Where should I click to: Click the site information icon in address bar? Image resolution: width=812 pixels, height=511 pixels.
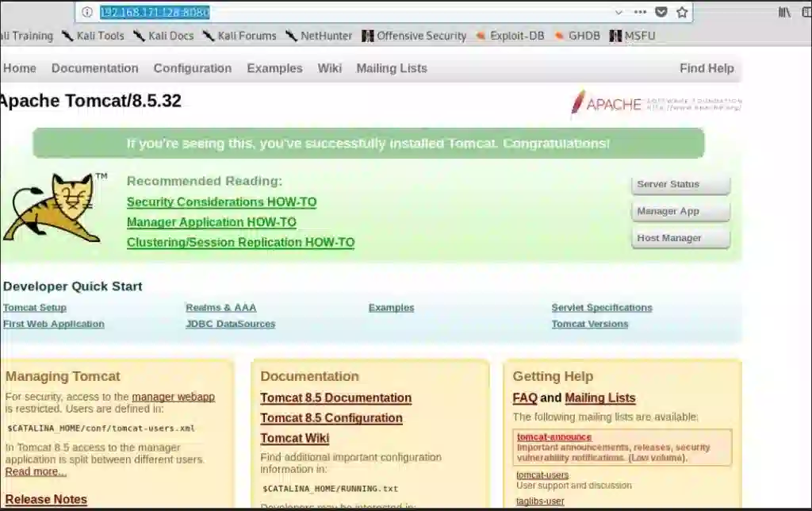pyautogui.click(x=87, y=12)
